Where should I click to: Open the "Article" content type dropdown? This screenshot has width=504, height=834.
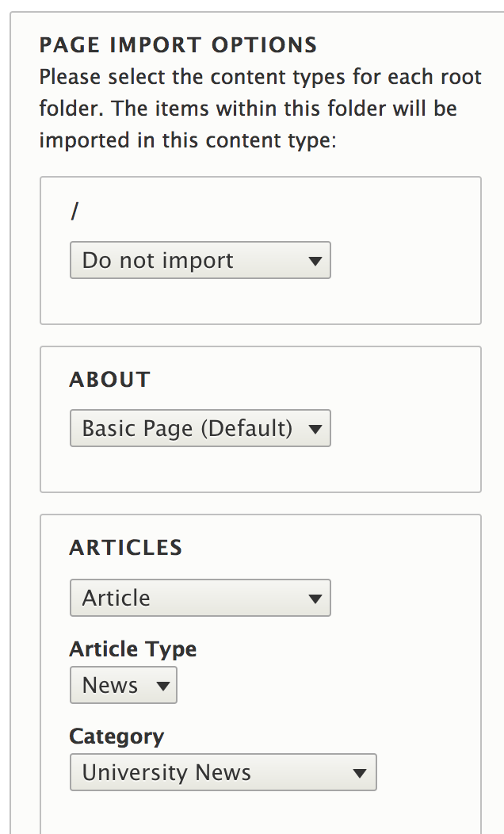pyautogui.click(x=200, y=598)
